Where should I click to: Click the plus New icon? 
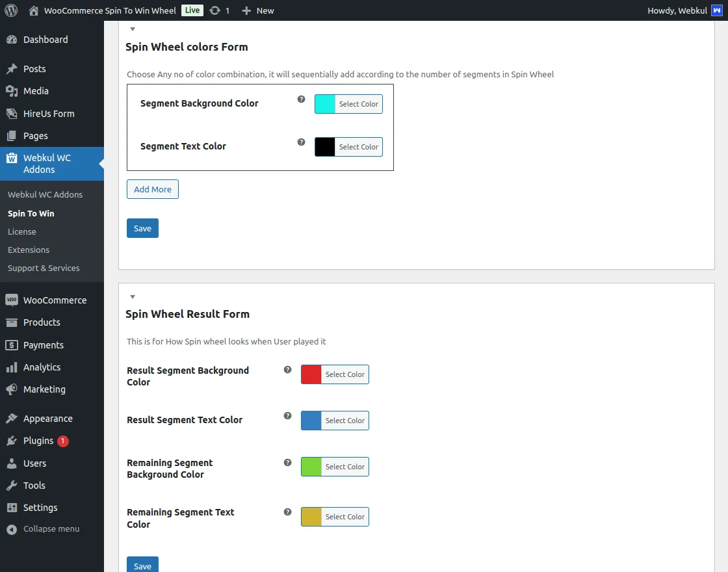tap(246, 10)
